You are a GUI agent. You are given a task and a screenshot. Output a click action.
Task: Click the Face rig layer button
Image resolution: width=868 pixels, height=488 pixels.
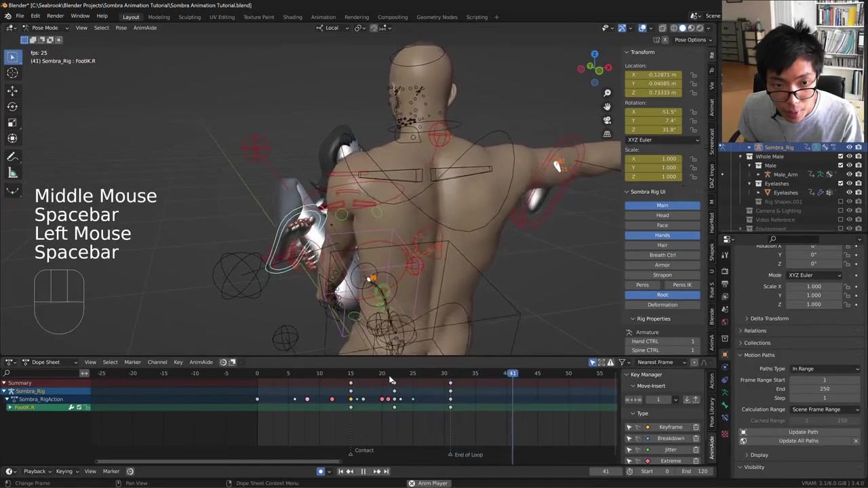(x=662, y=225)
